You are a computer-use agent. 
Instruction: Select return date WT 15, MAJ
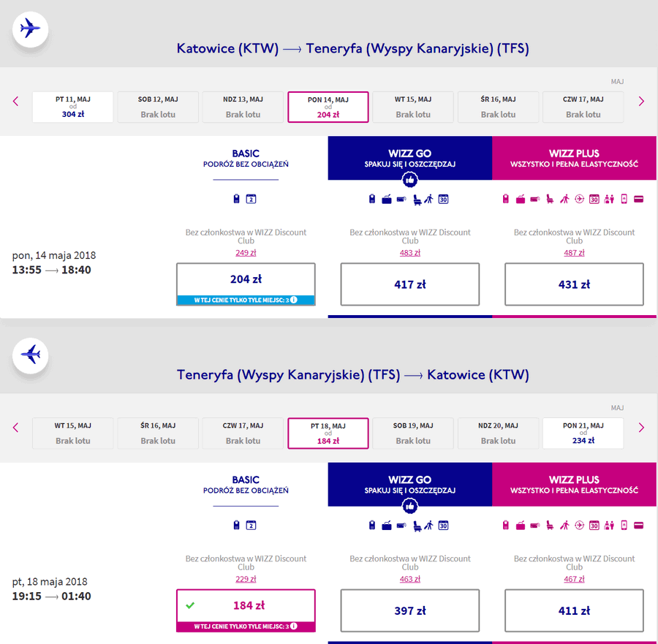72,433
